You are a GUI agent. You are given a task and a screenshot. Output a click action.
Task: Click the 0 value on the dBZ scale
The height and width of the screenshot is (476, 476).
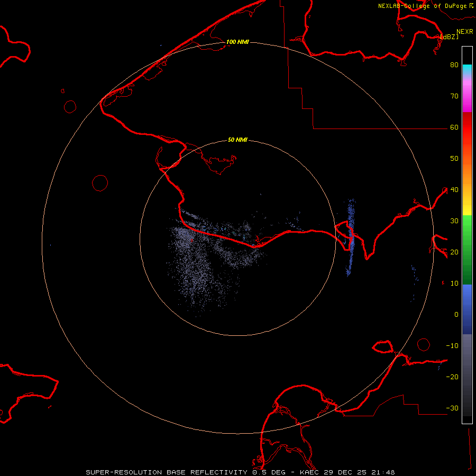coord(456,315)
